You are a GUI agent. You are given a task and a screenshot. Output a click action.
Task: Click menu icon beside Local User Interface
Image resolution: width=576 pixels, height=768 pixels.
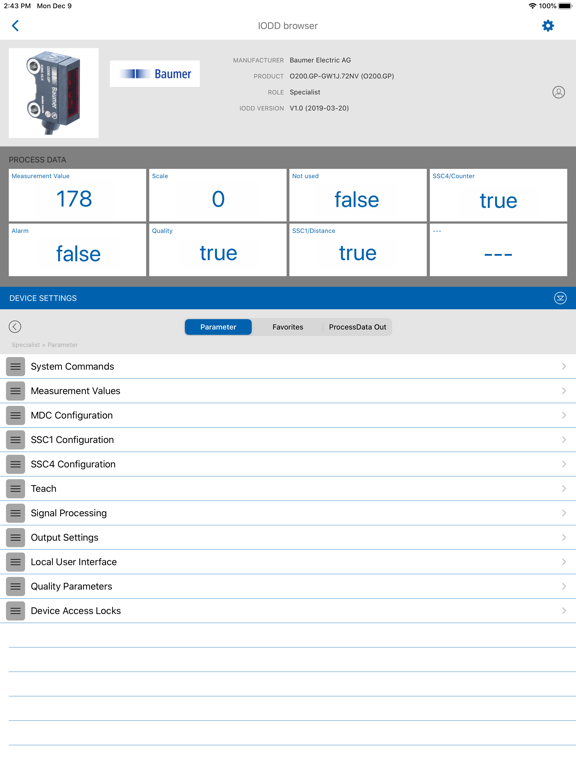click(16, 562)
